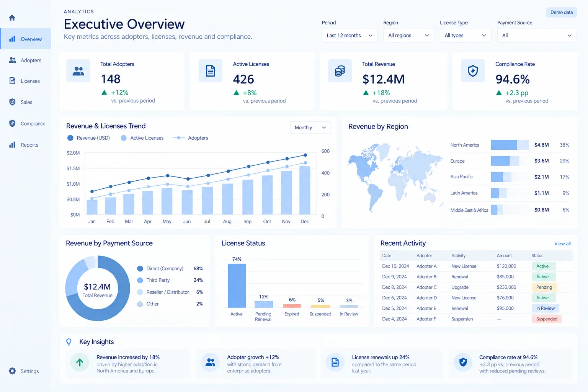
Task: Toggle the Revenue (USD) legend series
Action: click(x=88, y=138)
